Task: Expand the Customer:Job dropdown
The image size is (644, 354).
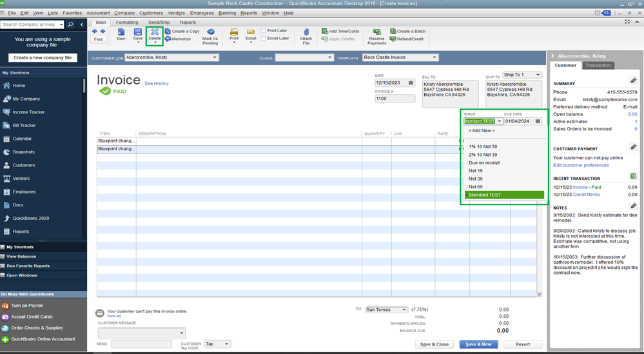Action: point(215,57)
